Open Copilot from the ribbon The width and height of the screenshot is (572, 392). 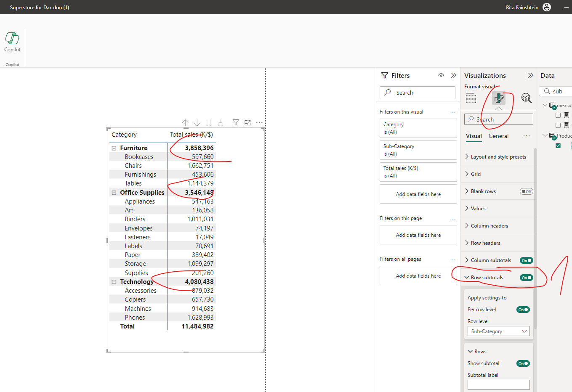(12, 42)
